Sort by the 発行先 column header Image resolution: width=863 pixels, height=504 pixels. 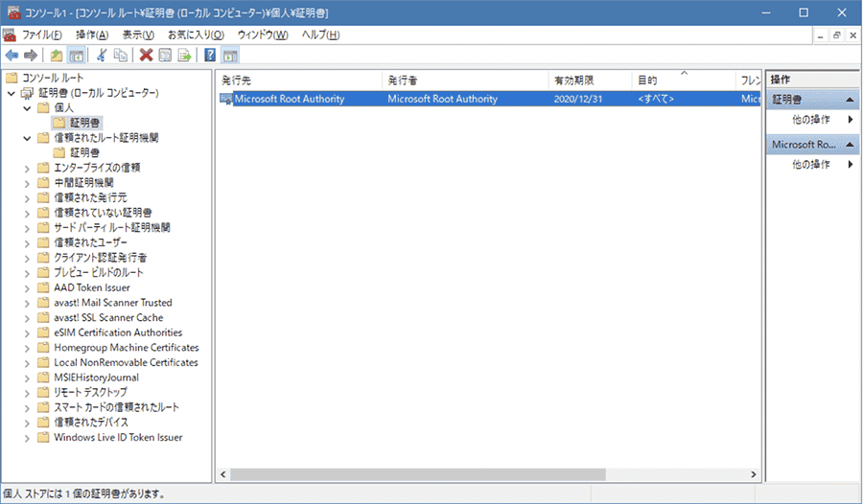299,80
